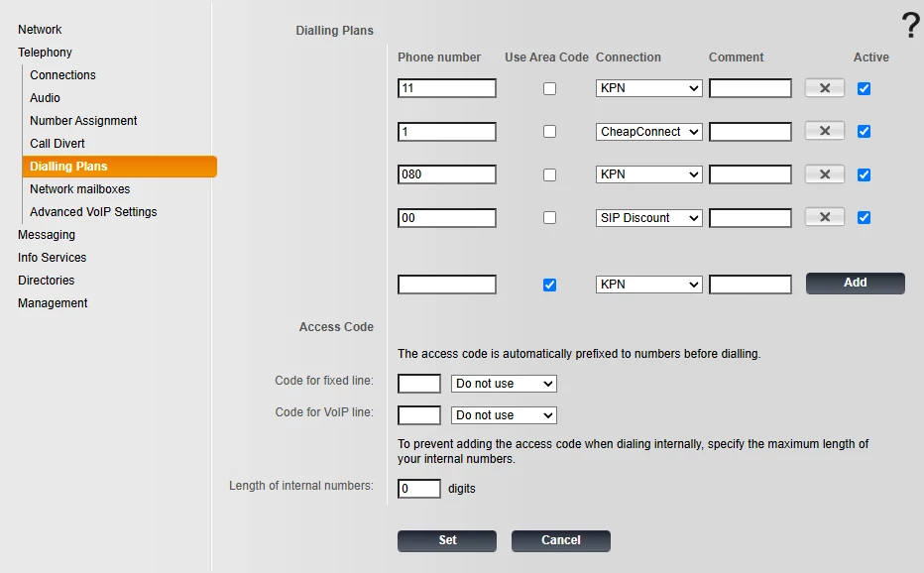Expand the SIP Discount connection dropdown
The width and height of the screenshot is (924, 573).
648,217
